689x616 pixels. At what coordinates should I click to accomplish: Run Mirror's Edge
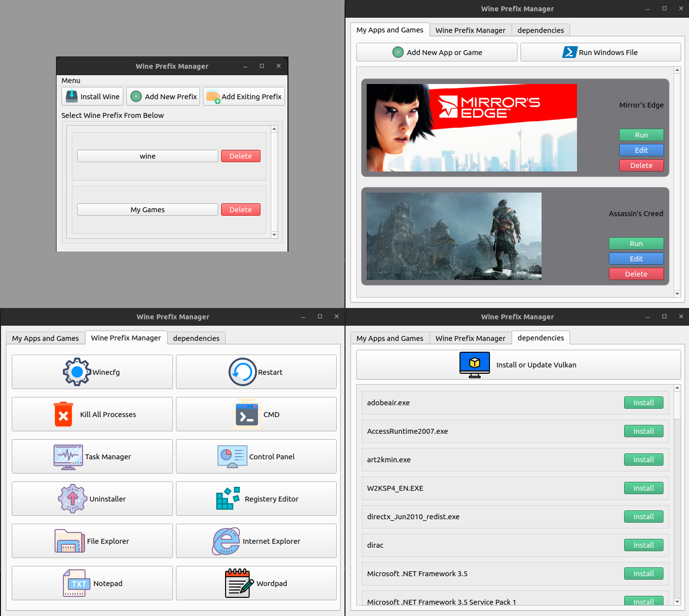click(641, 135)
